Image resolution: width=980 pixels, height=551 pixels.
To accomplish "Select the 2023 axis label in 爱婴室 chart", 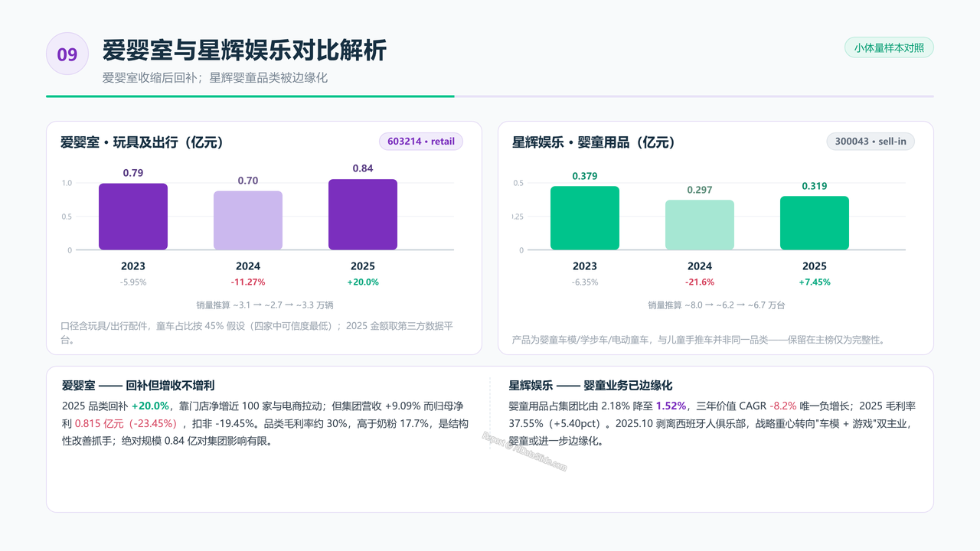I will tap(133, 266).
